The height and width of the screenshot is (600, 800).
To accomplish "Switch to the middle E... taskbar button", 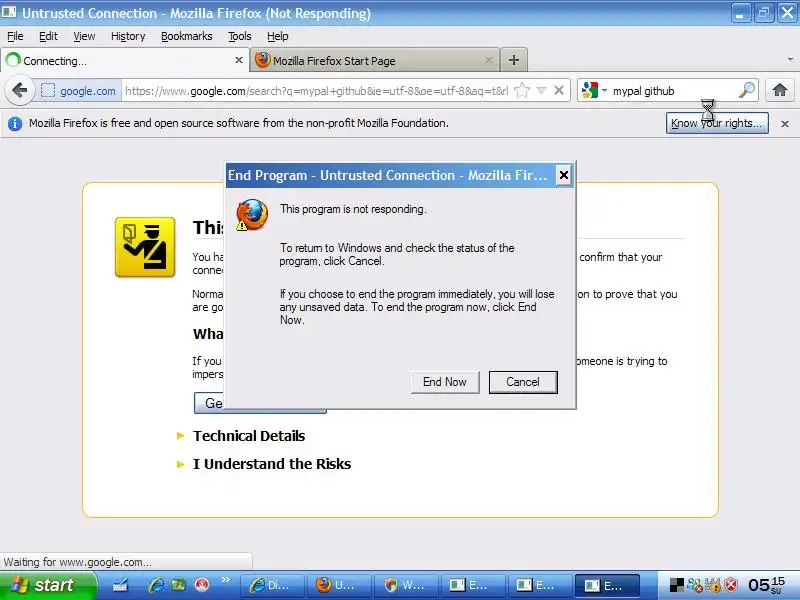I will click(540, 585).
